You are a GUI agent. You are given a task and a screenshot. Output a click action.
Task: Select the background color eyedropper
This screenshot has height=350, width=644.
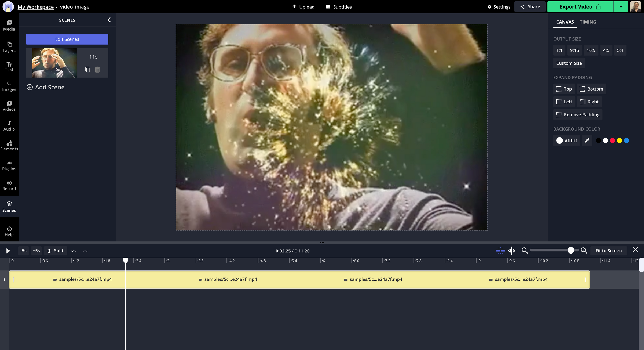click(587, 140)
